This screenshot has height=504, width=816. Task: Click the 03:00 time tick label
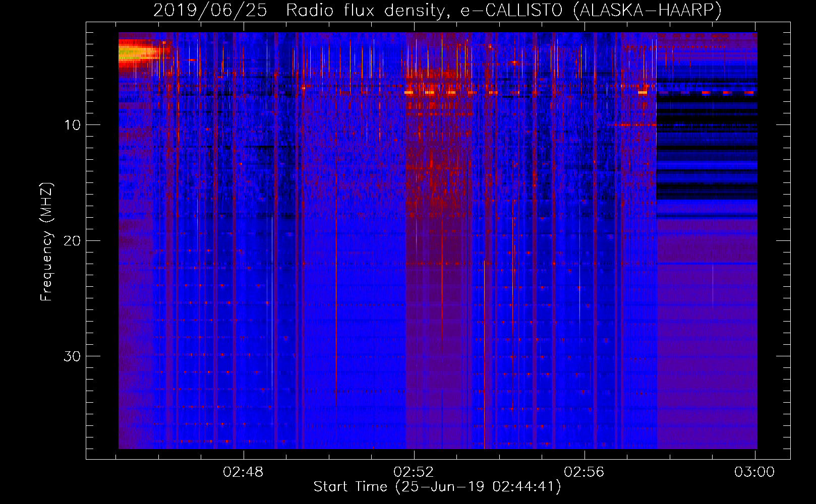pos(754,472)
